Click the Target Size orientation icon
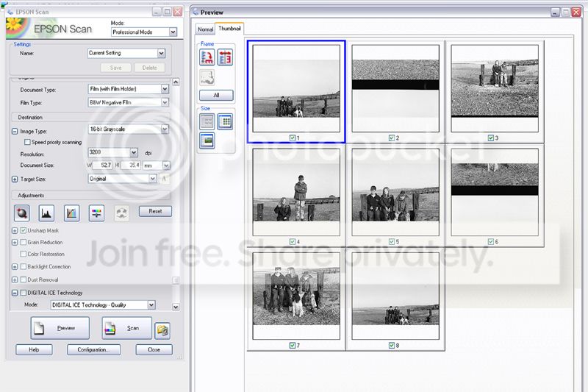The width and height of the screenshot is (588, 392). 164,179
